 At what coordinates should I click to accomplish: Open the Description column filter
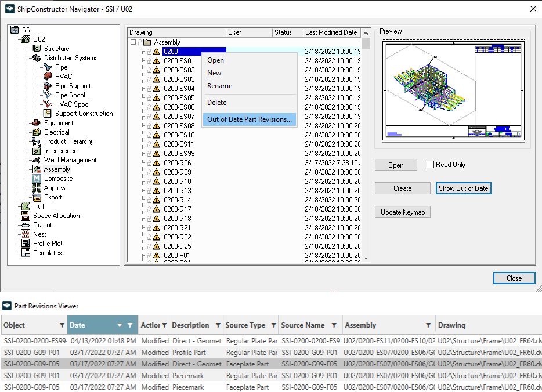[218, 325]
